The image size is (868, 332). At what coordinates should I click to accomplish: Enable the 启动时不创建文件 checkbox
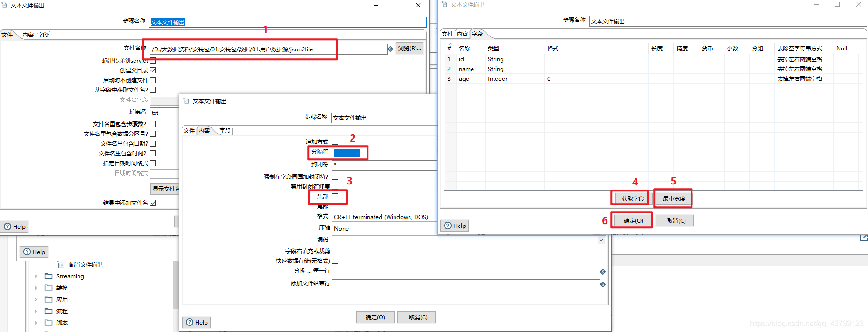[x=153, y=80]
